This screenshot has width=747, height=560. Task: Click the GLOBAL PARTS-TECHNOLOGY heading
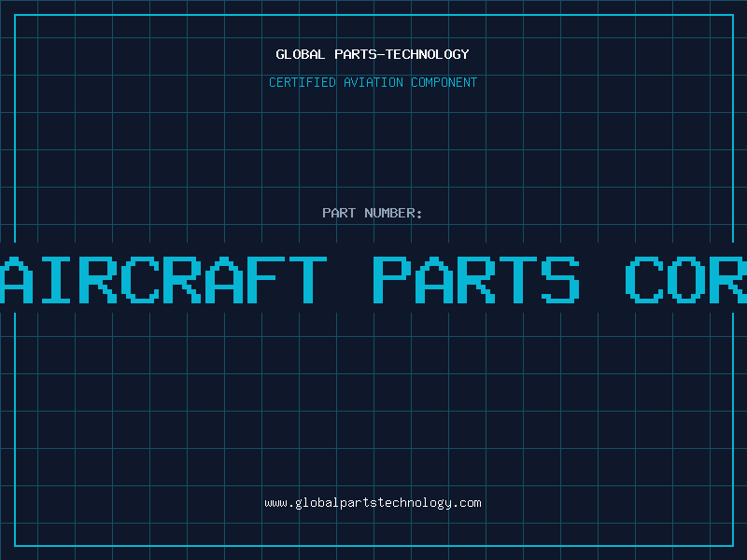(373, 54)
